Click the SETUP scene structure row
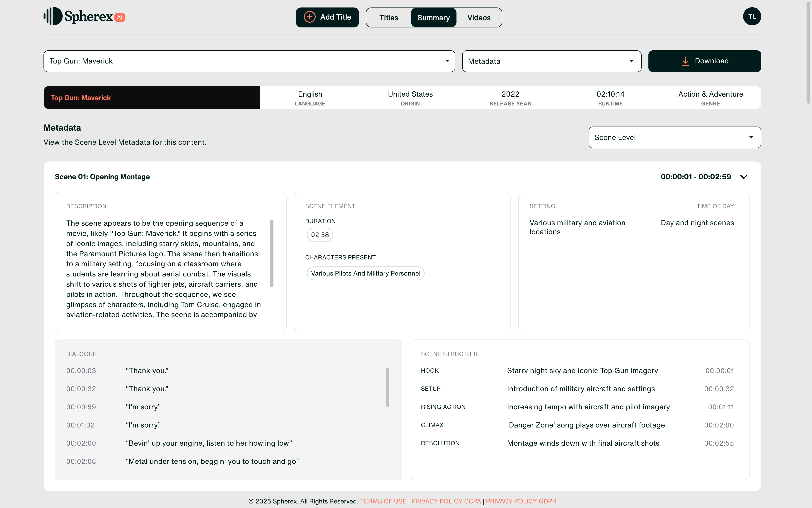 [577, 389]
